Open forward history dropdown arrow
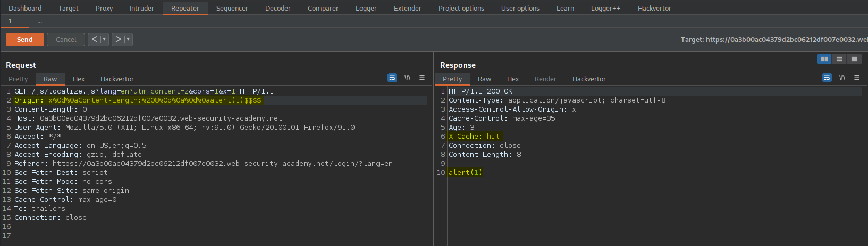 point(128,39)
